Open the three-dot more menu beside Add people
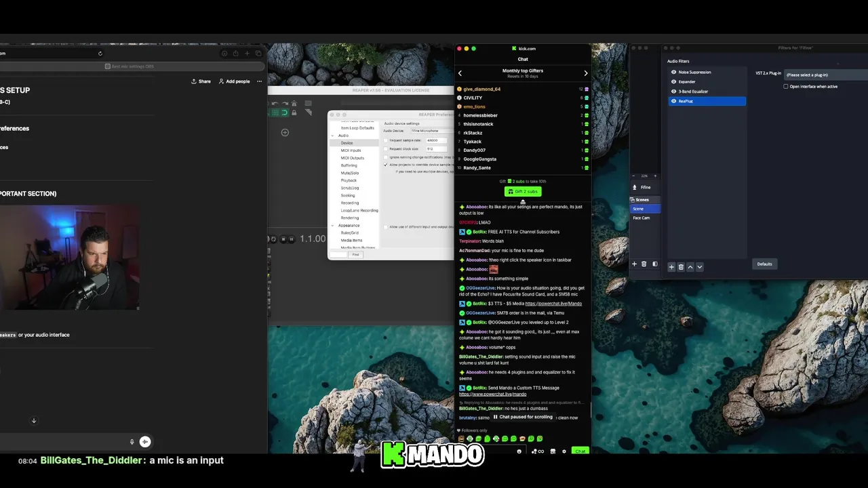 pyautogui.click(x=259, y=81)
